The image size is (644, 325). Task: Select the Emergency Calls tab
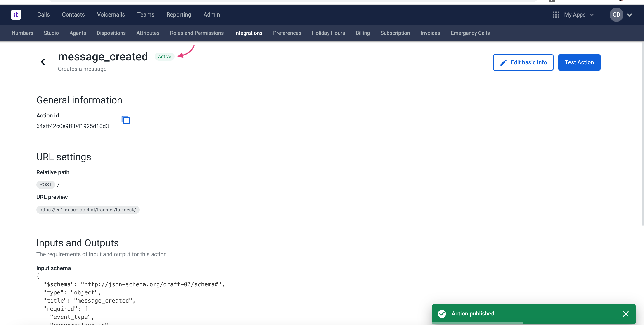(470, 33)
